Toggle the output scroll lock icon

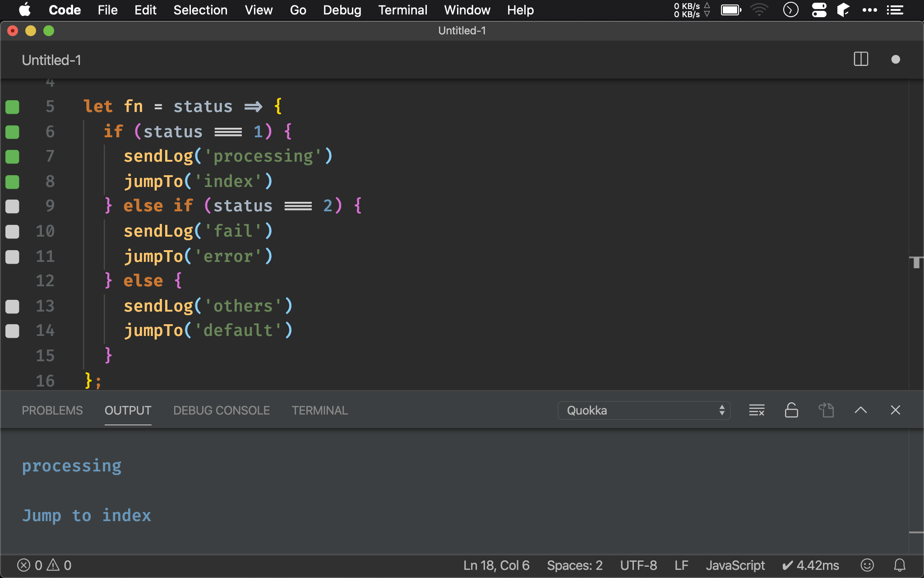[791, 410]
